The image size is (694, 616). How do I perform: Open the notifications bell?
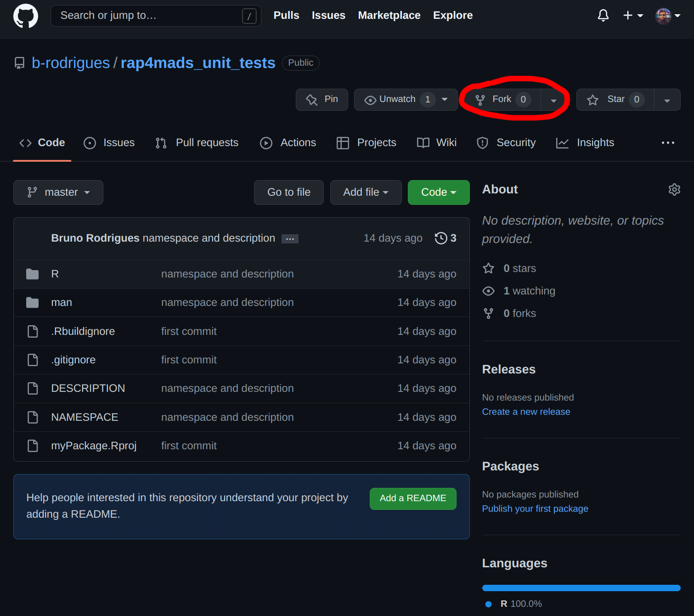(x=603, y=16)
